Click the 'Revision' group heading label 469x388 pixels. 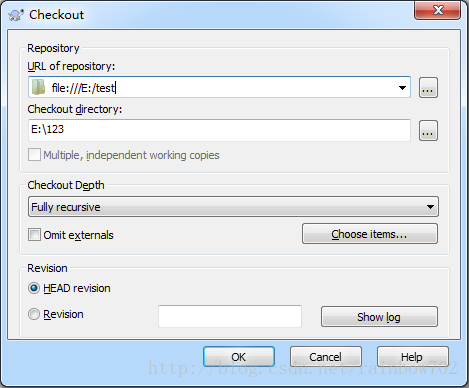pyautogui.click(x=47, y=268)
